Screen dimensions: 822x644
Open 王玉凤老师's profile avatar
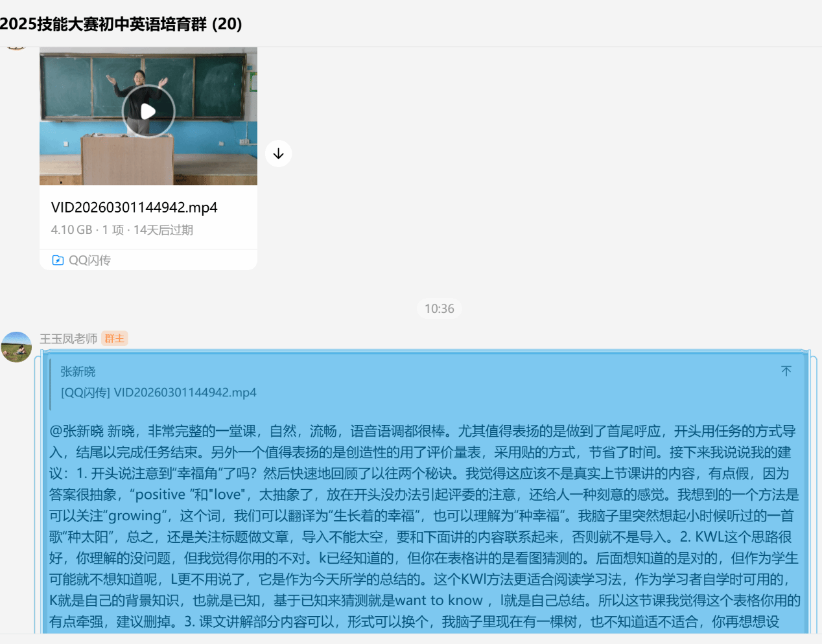pyautogui.click(x=17, y=347)
